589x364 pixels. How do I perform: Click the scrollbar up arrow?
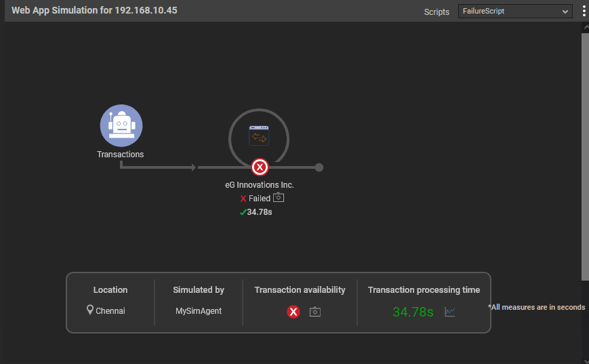coord(586,27)
